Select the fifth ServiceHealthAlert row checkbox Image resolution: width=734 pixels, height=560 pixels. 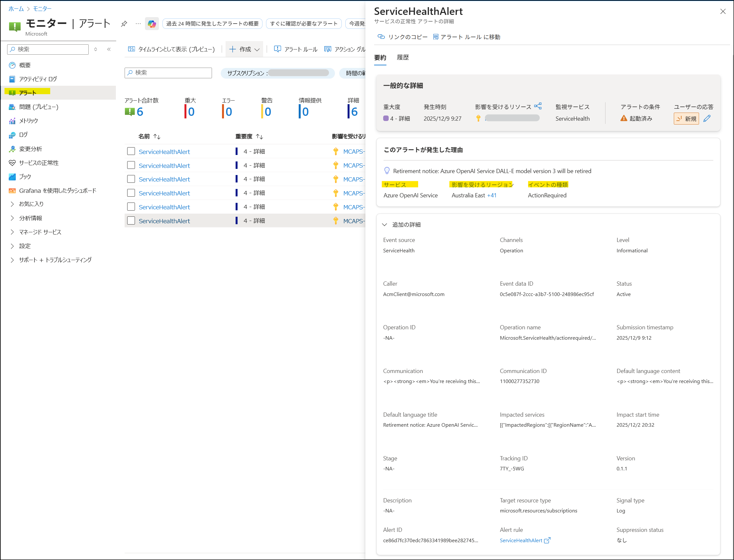click(131, 207)
